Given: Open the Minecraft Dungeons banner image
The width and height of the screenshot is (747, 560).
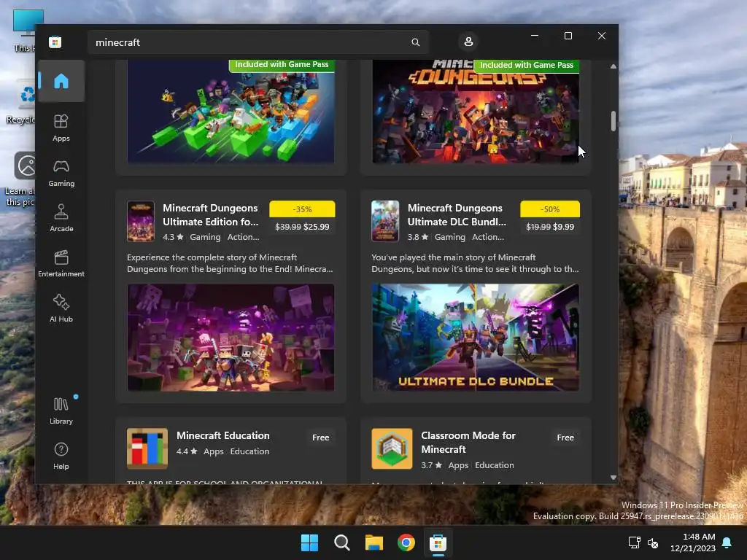Looking at the screenshot, I should pos(476,112).
